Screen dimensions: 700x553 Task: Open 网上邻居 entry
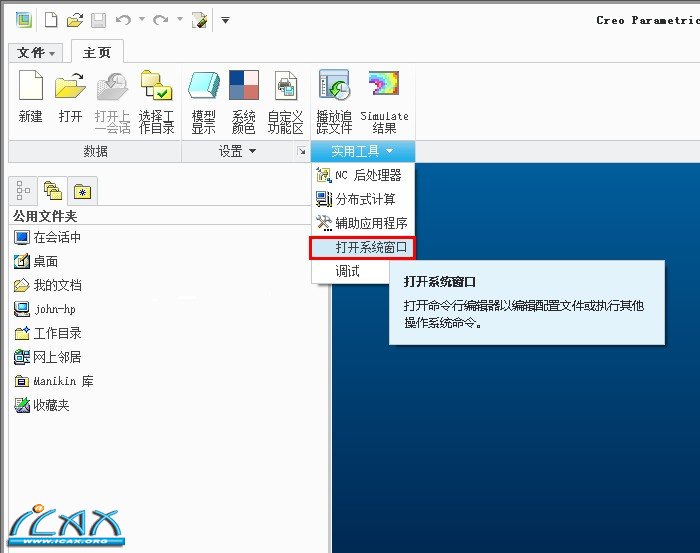click(48, 357)
